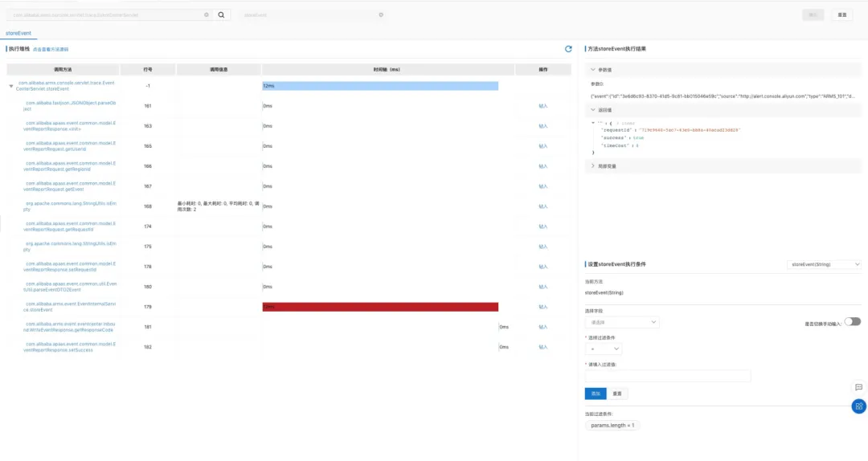
Task: Expand the local variables section
Action: [593, 166]
